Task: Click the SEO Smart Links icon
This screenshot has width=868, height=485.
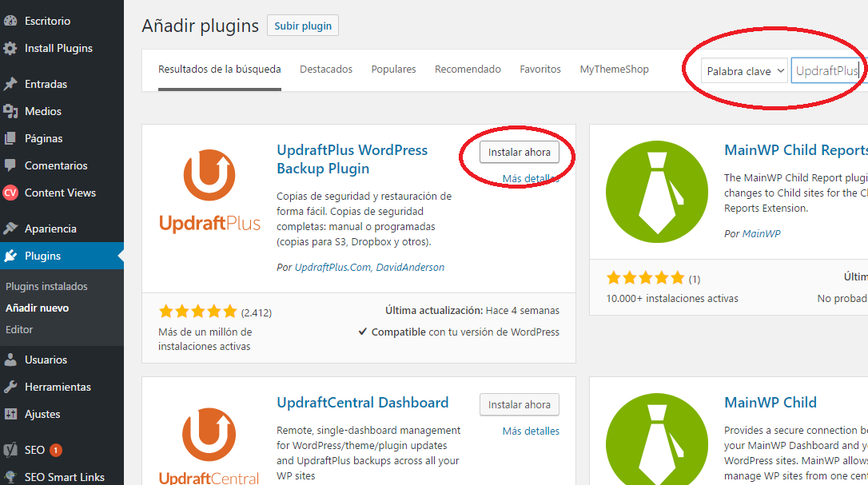Action: (x=10, y=477)
